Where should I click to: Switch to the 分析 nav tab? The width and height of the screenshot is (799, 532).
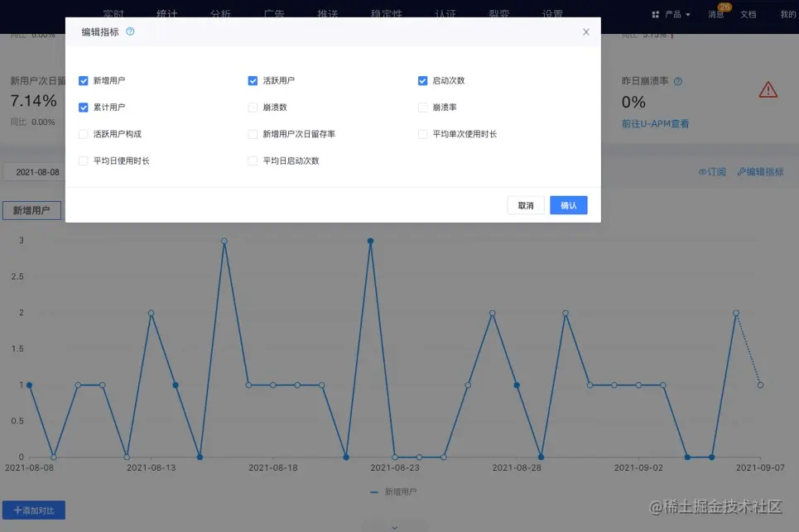[x=220, y=13]
